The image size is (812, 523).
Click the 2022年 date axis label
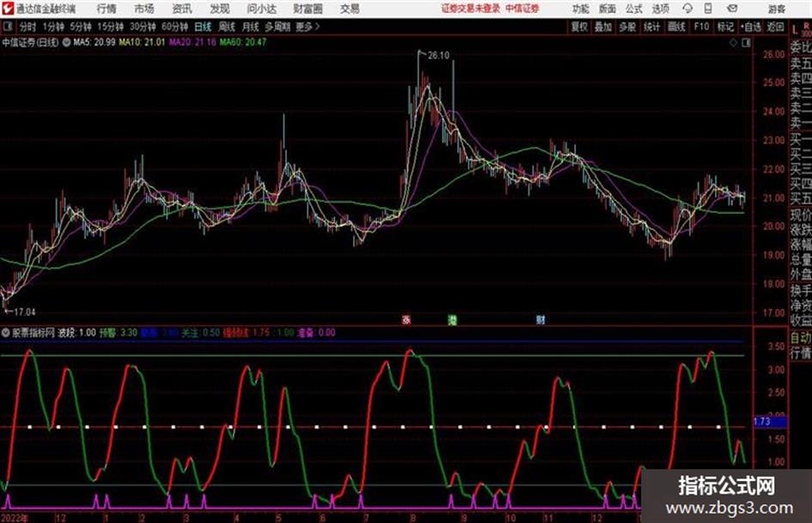pyautogui.click(x=15, y=518)
